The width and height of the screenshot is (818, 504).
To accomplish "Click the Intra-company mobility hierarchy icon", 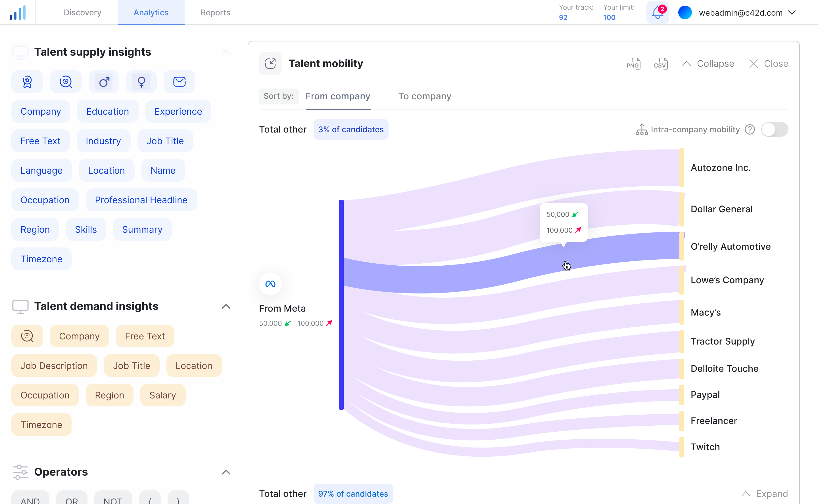I will pos(642,129).
